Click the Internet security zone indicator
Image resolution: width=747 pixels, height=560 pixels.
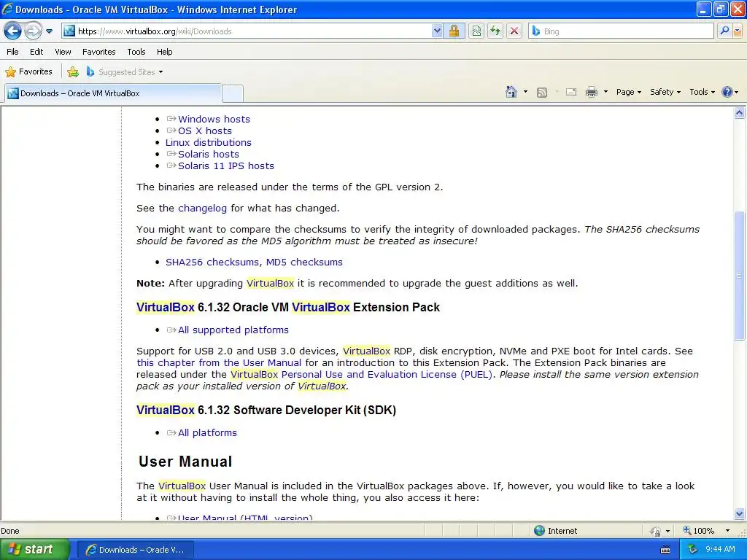point(555,531)
